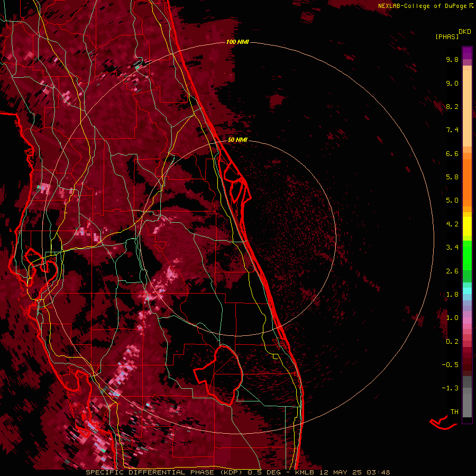This screenshot has width=476, height=476.
Task: Click the -1.3 value on the scale
Action: tap(450, 388)
